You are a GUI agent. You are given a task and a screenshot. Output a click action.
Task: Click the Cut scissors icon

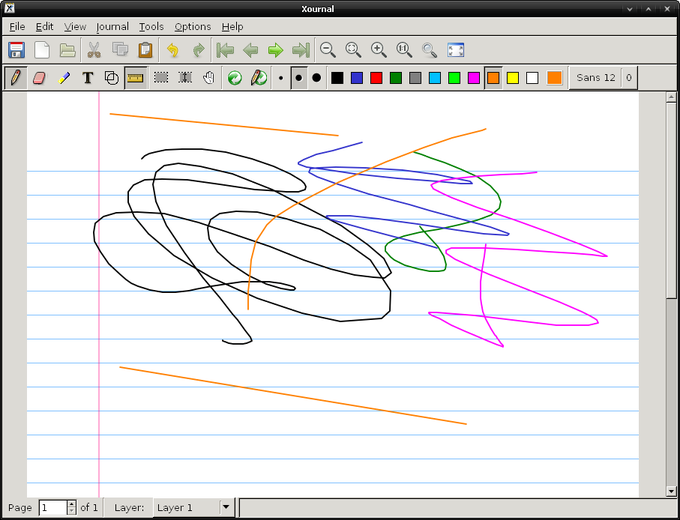[94, 50]
